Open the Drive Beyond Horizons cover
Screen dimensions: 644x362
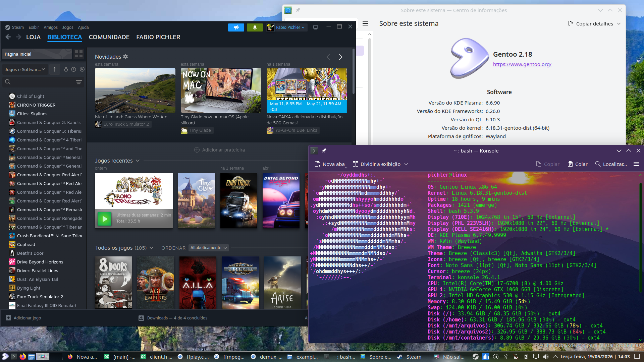pyautogui.click(x=281, y=201)
